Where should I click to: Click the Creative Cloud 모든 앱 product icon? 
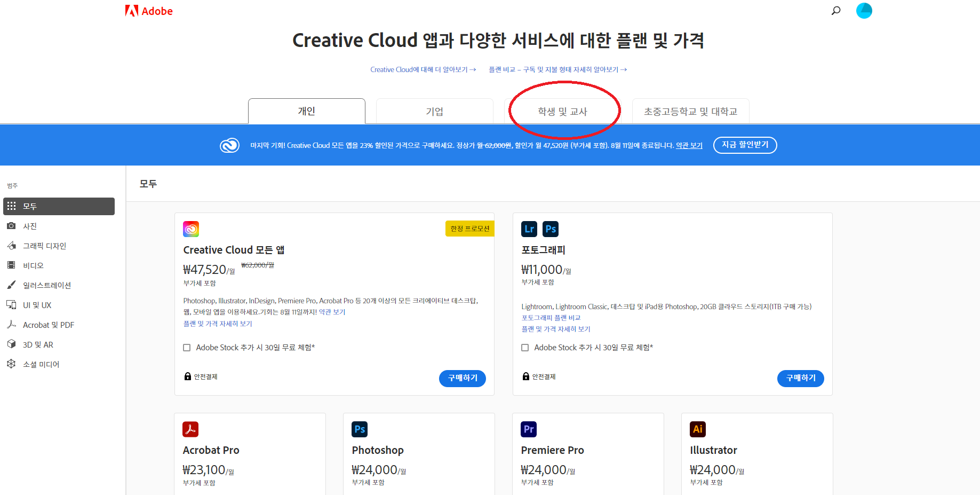[191, 229]
